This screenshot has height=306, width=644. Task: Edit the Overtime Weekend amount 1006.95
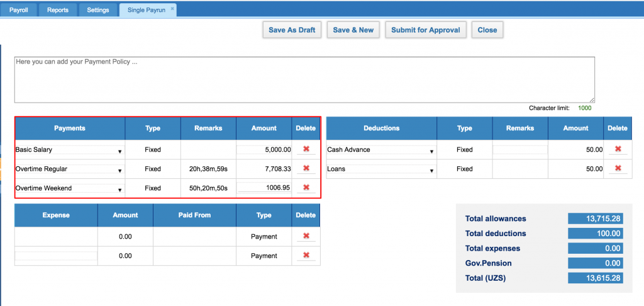coord(264,188)
